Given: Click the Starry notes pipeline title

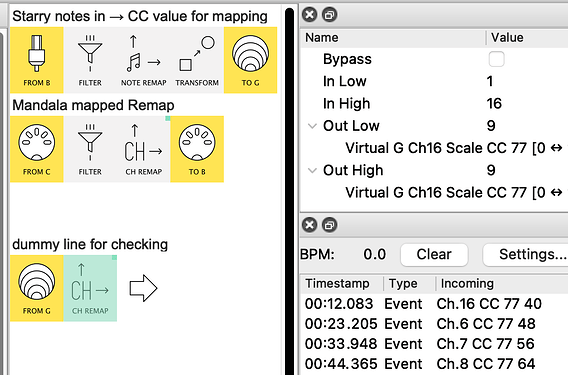Looking at the screenshot, I should pyautogui.click(x=140, y=16).
